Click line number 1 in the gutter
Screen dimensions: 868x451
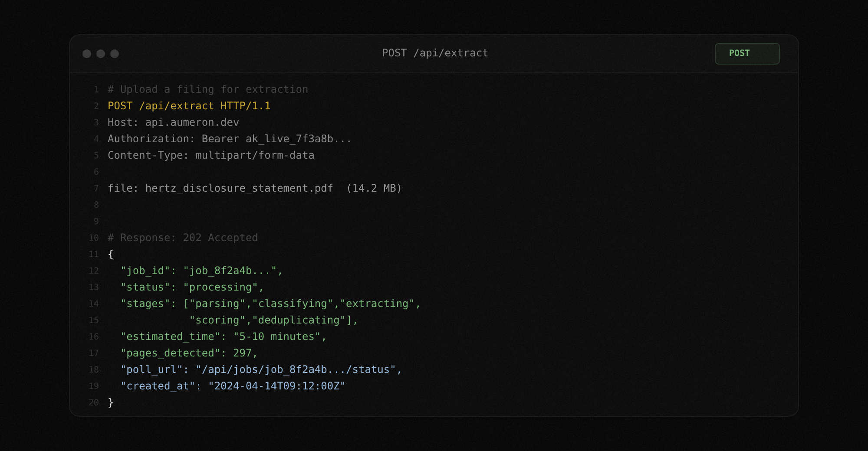point(96,89)
